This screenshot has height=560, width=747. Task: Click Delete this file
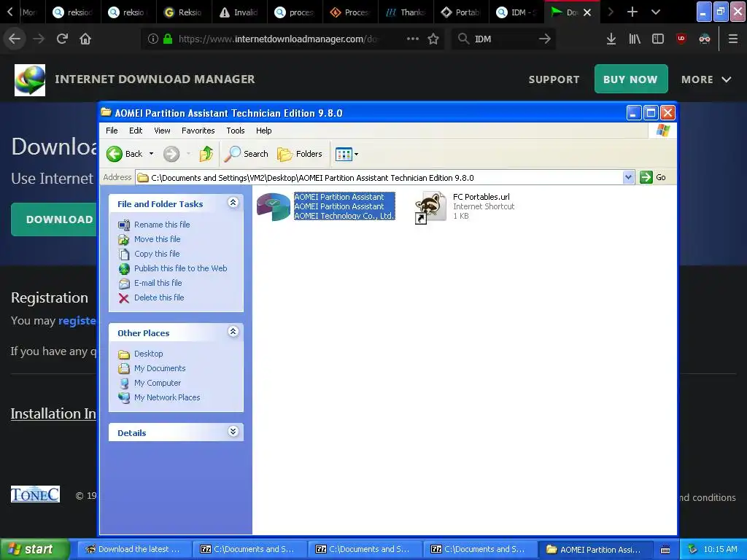coord(159,297)
